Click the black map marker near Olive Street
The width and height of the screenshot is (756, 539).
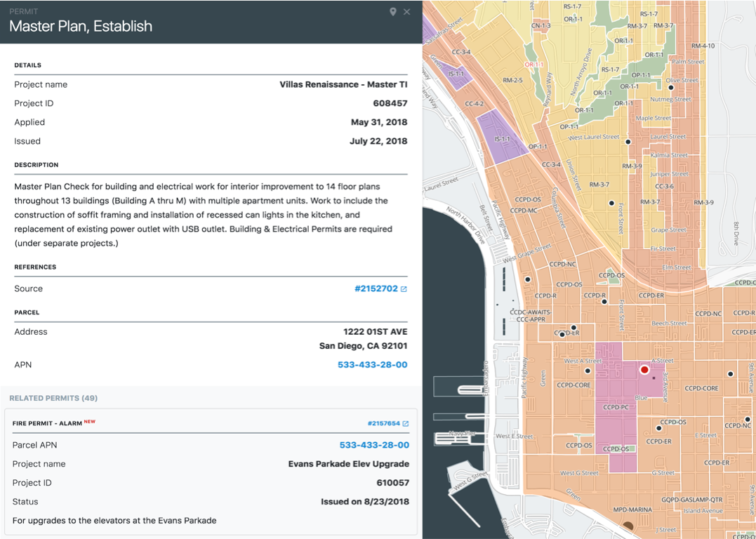click(671, 88)
